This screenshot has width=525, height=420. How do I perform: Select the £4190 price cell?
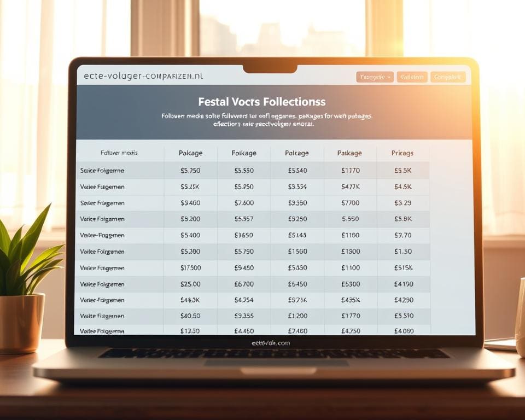tap(404, 284)
